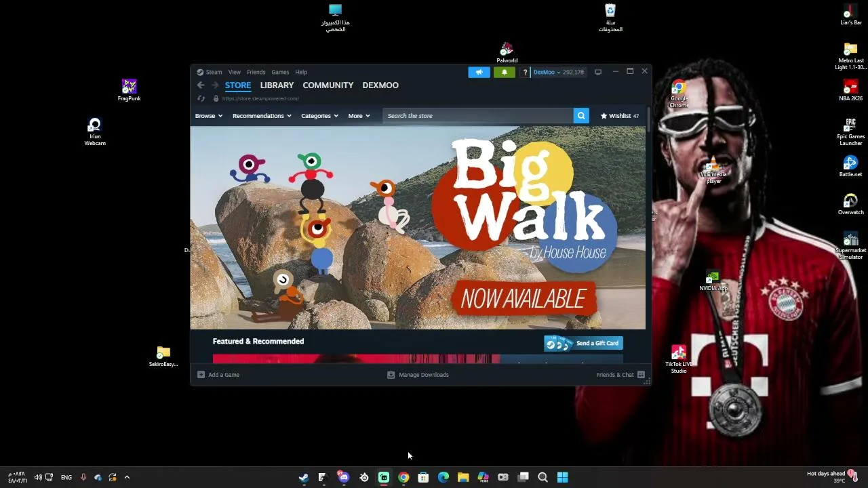Select the Iriun Webcam desktop icon
Viewport: 868px width, 488px height.
(x=95, y=131)
